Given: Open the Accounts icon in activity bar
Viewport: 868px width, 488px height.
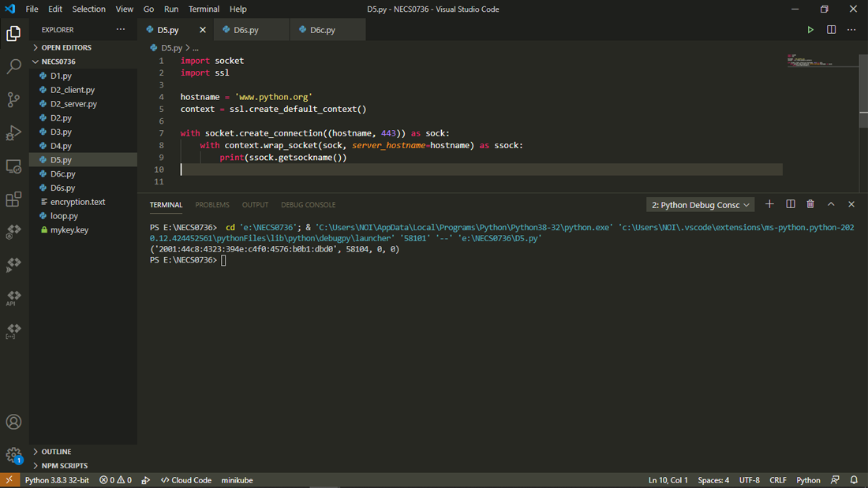Looking at the screenshot, I should pyautogui.click(x=13, y=423).
